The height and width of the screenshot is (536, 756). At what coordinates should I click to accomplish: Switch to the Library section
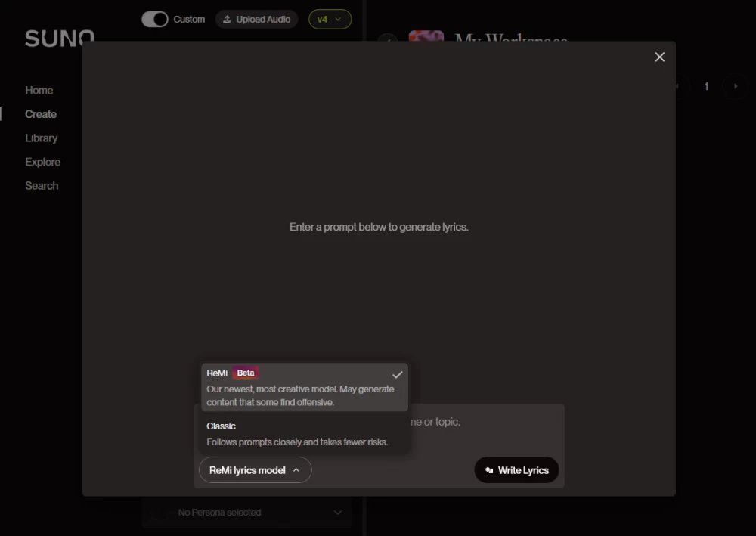coord(41,138)
